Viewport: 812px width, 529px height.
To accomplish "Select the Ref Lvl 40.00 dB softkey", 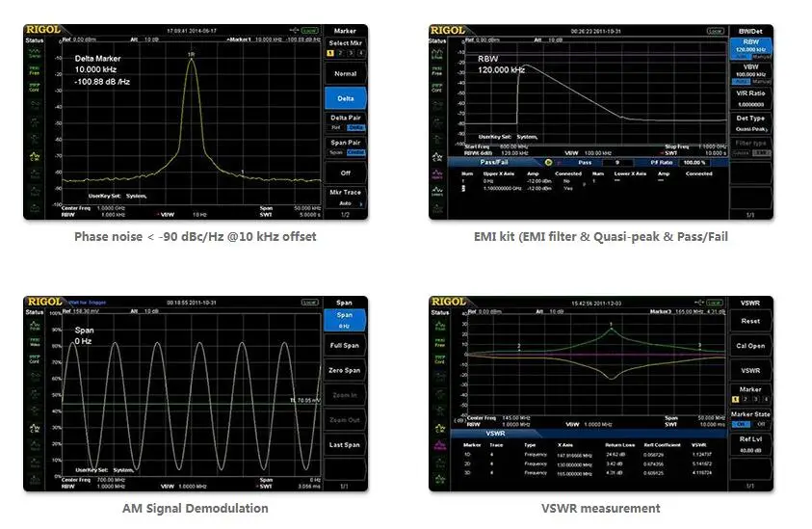I will (x=750, y=444).
